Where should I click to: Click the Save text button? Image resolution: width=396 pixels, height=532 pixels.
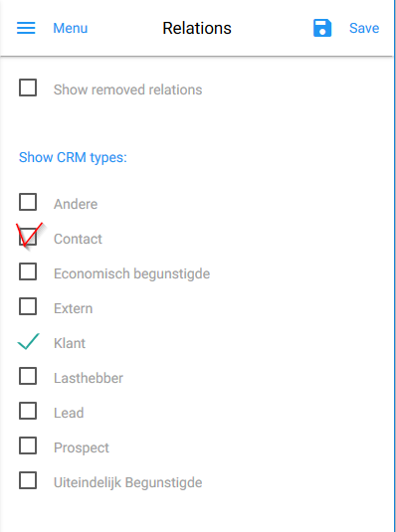click(364, 28)
